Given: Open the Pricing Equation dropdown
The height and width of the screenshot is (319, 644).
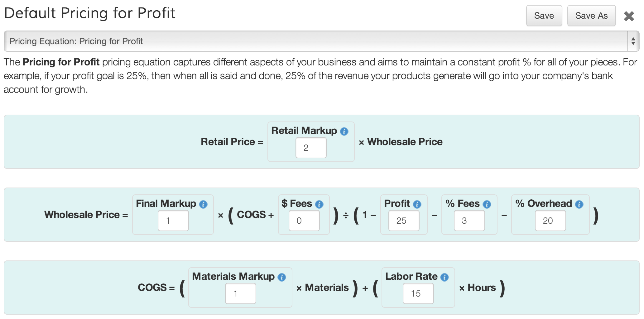Looking at the screenshot, I should pos(321,41).
